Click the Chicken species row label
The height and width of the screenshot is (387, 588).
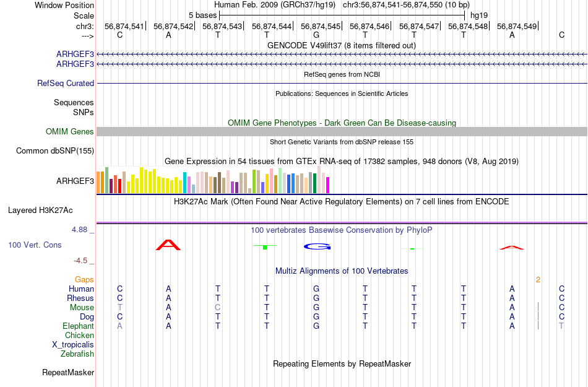[x=79, y=335]
